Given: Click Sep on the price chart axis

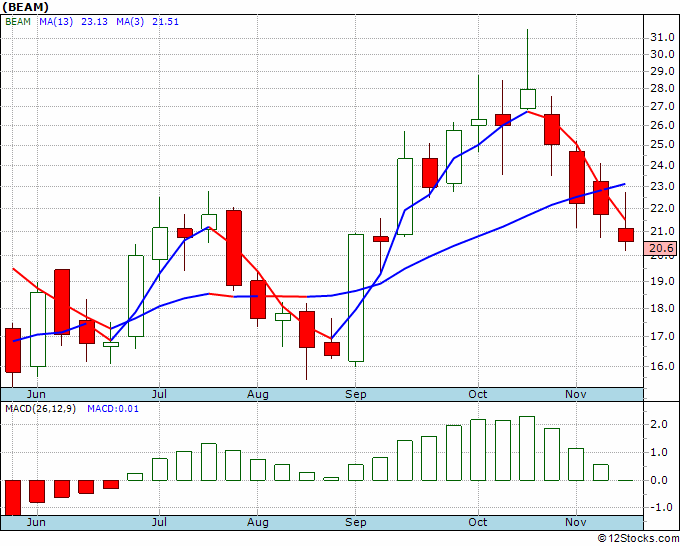Looking at the screenshot, I should tap(356, 394).
